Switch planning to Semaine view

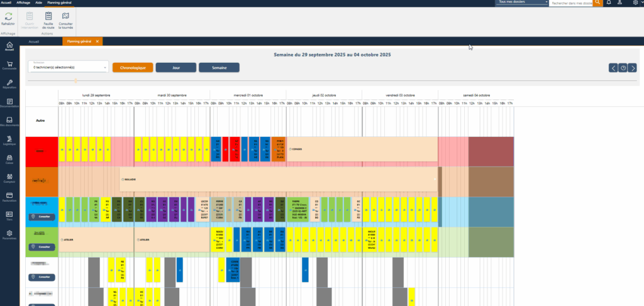pyautogui.click(x=219, y=67)
